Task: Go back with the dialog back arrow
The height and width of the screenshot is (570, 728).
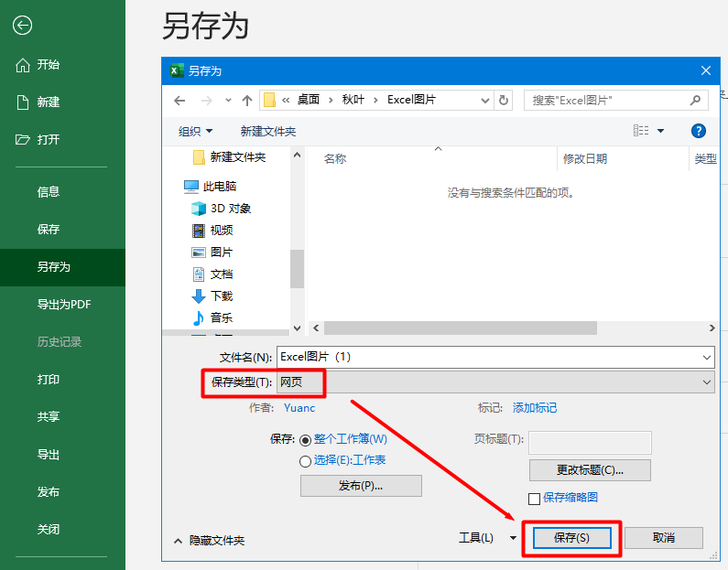Action: click(179, 101)
